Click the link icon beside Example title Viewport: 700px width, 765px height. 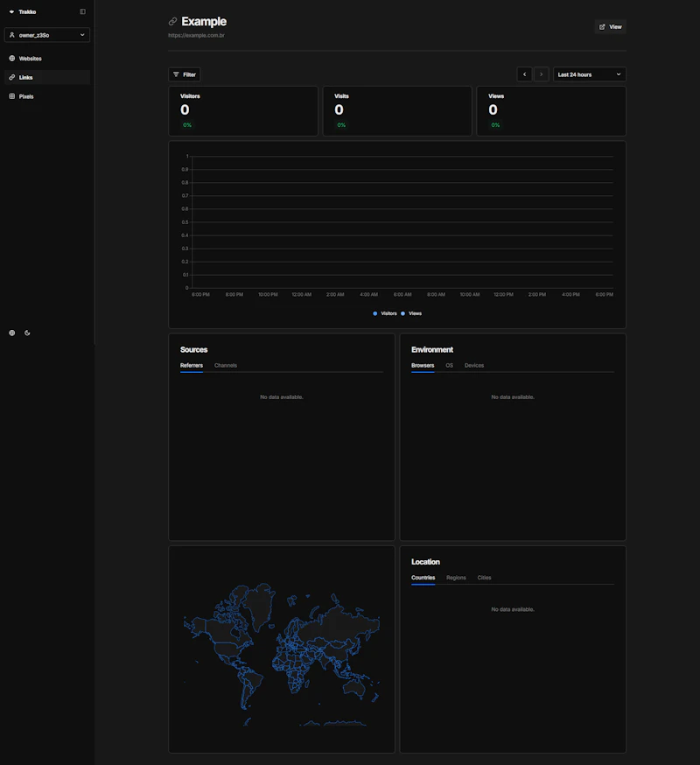tap(172, 22)
